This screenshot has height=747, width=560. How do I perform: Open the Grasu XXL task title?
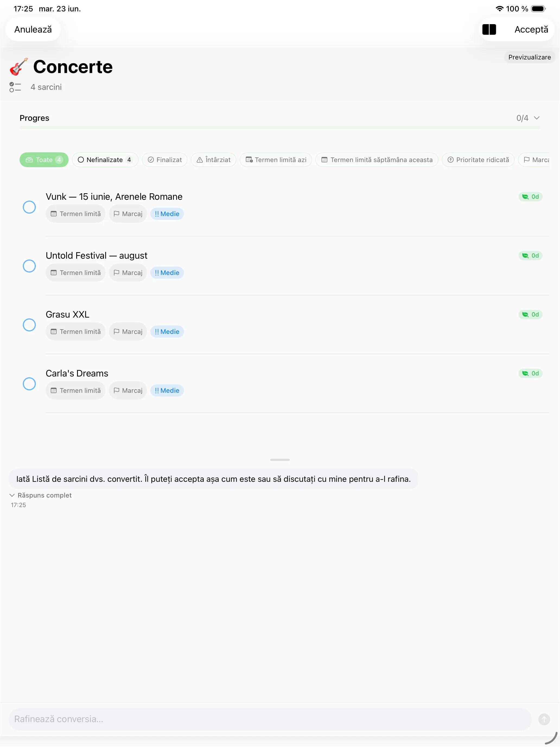pos(68,314)
